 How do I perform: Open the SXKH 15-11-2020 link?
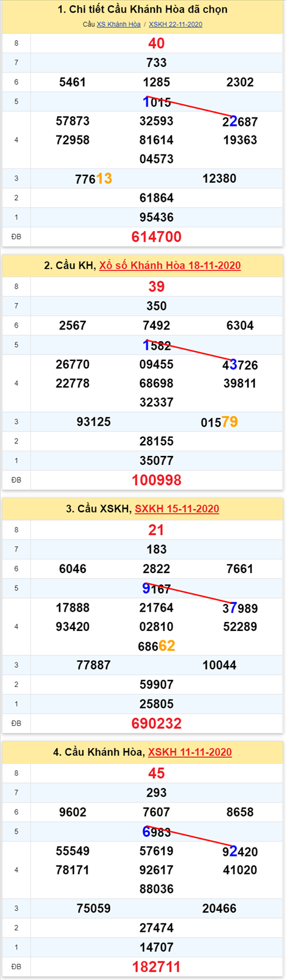pos(177,509)
